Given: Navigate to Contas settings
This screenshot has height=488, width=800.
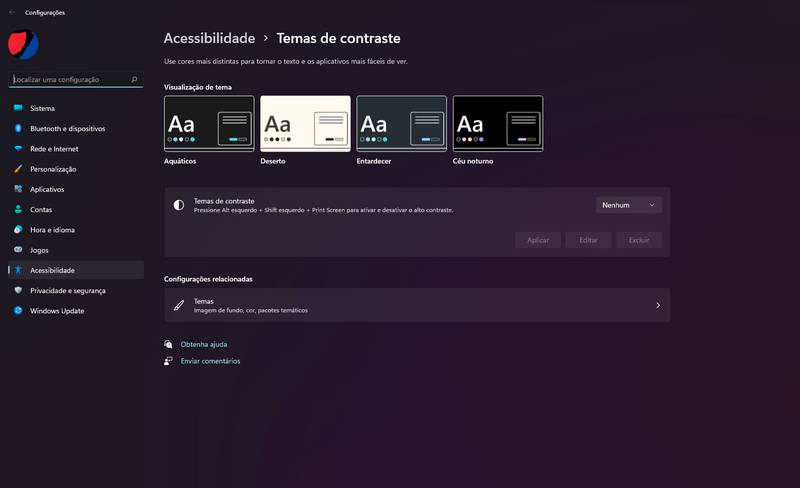Looking at the screenshot, I should (x=76, y=209).
